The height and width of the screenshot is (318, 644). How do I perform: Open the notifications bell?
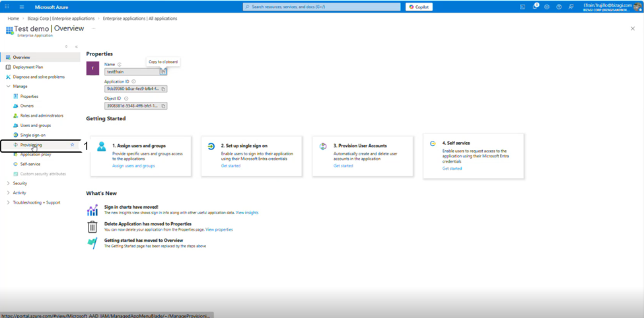[535, 7]
